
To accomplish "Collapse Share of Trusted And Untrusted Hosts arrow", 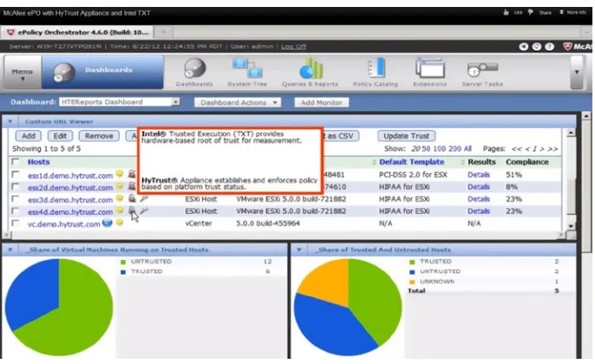I will pos(299,250).
